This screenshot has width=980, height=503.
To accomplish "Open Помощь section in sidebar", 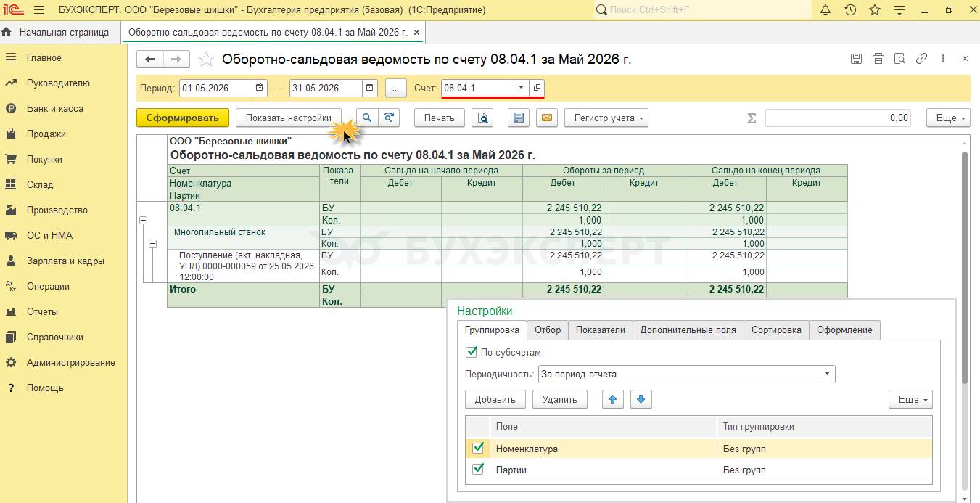I will (45, 388).
